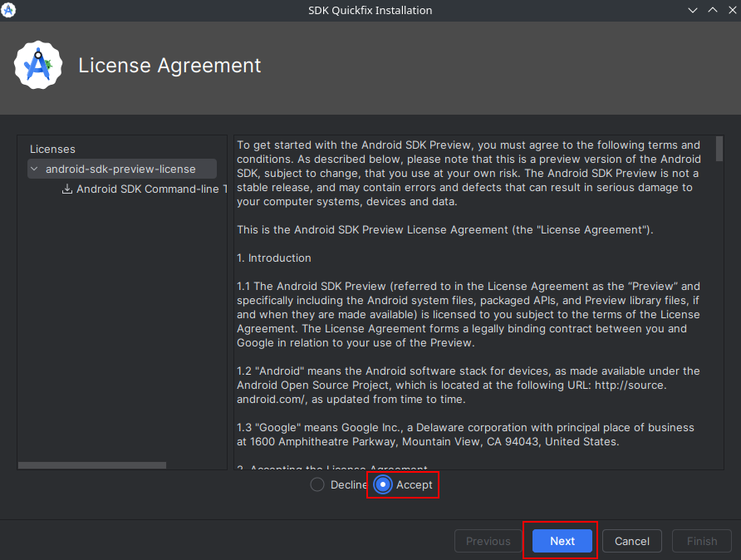Select the Accept radio button
This screenshot has height=560, width=741.
coord(383,485)
